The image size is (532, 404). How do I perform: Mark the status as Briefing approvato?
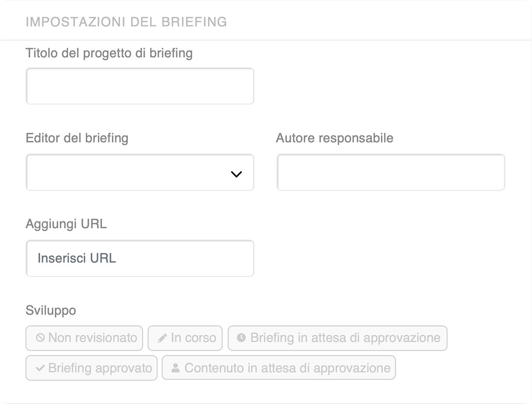pos(91,368)
